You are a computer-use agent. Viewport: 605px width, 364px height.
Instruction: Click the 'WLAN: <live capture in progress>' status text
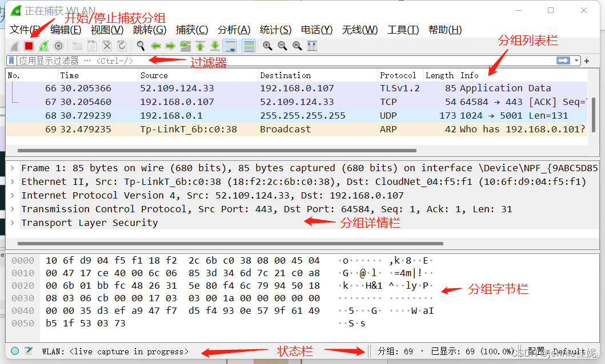(x=115, y=351)
